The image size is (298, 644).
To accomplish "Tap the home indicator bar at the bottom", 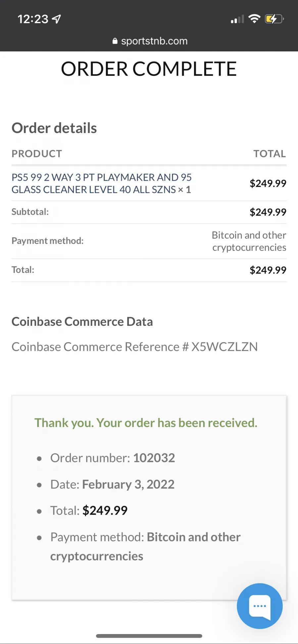I will (x=149, y=636).
